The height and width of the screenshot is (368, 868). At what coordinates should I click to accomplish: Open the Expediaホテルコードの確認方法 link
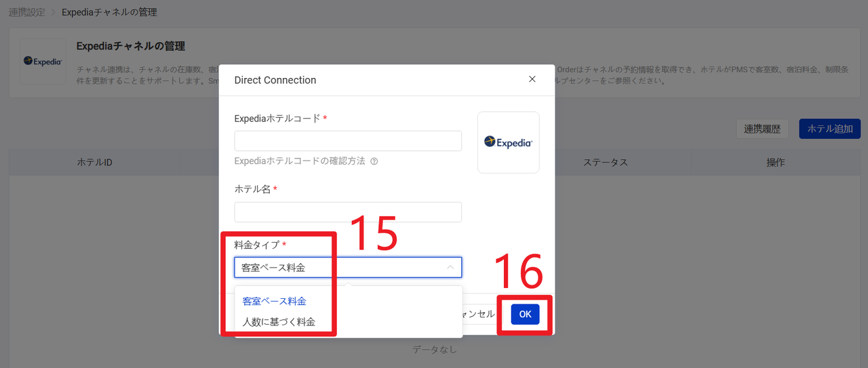tap(299, 161)
